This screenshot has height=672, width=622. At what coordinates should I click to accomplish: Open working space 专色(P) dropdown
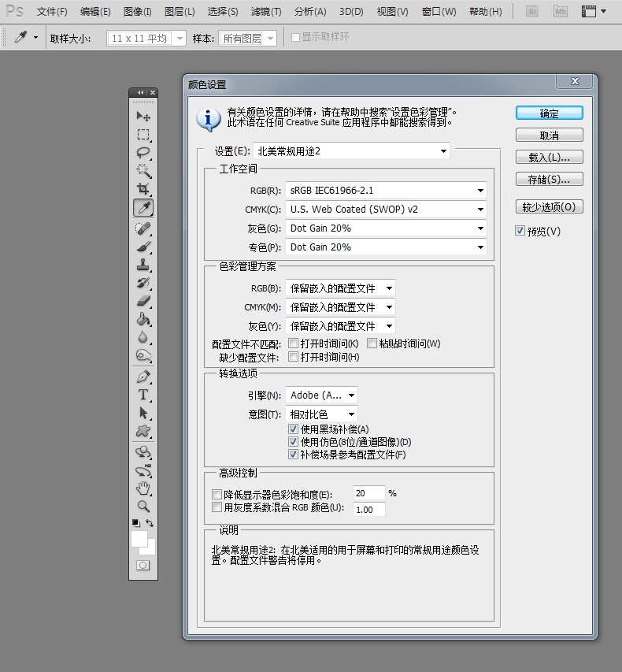(386, 247)
